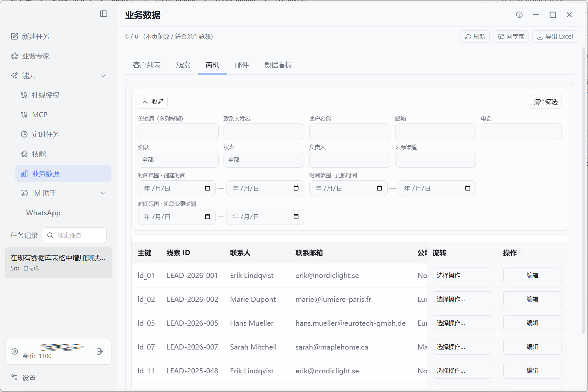This screenshot has width=588, height=392.
Task: Click cell LEAD-2025-048
Action: (192, 371)
